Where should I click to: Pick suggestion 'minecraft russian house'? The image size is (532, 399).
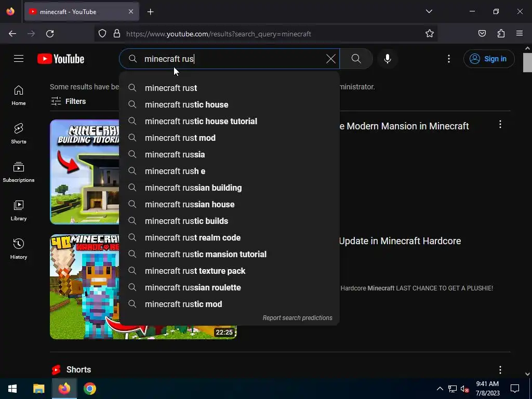tap(229, 204)
